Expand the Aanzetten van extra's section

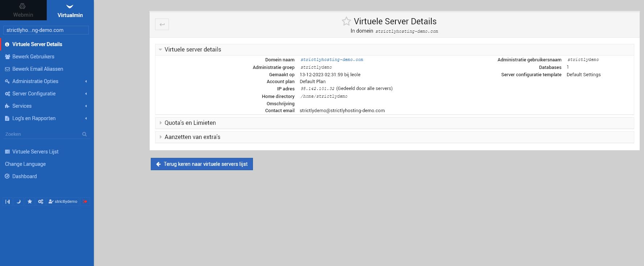[x=394, y=137]
